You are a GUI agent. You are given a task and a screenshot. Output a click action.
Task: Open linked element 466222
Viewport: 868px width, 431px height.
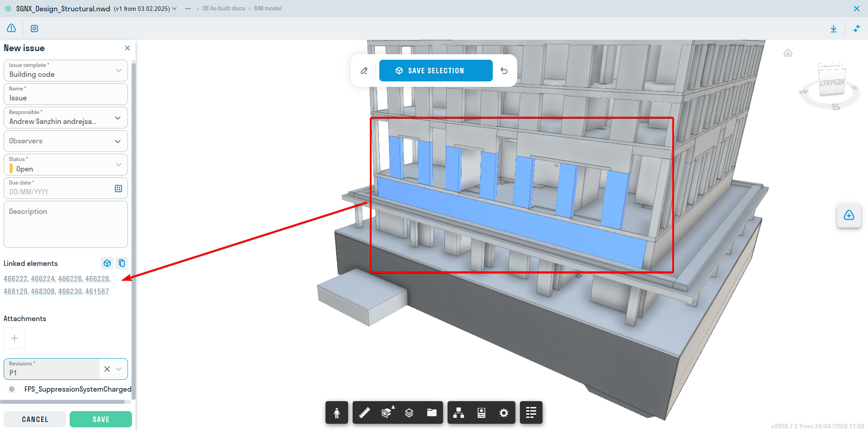click(15, 279)
